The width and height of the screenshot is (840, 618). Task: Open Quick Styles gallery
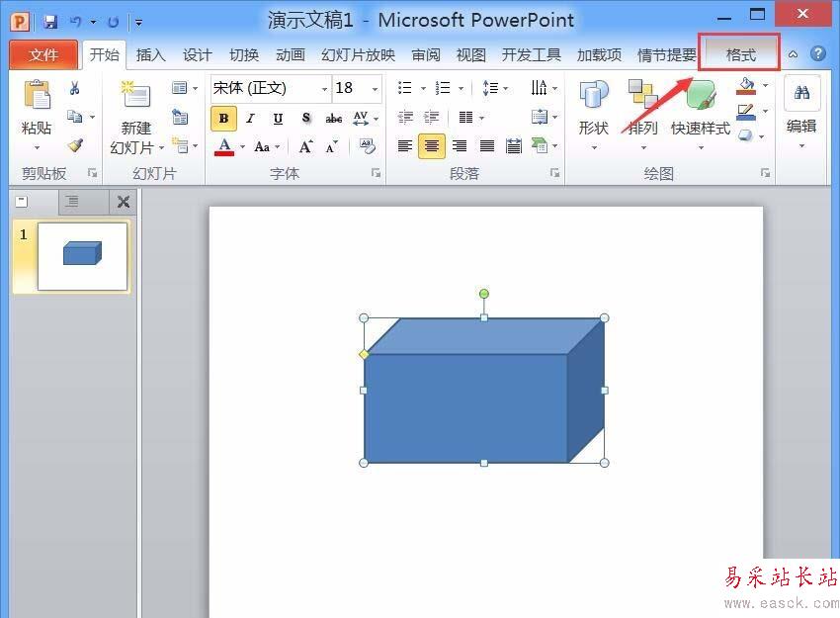(x=701, y=116)
